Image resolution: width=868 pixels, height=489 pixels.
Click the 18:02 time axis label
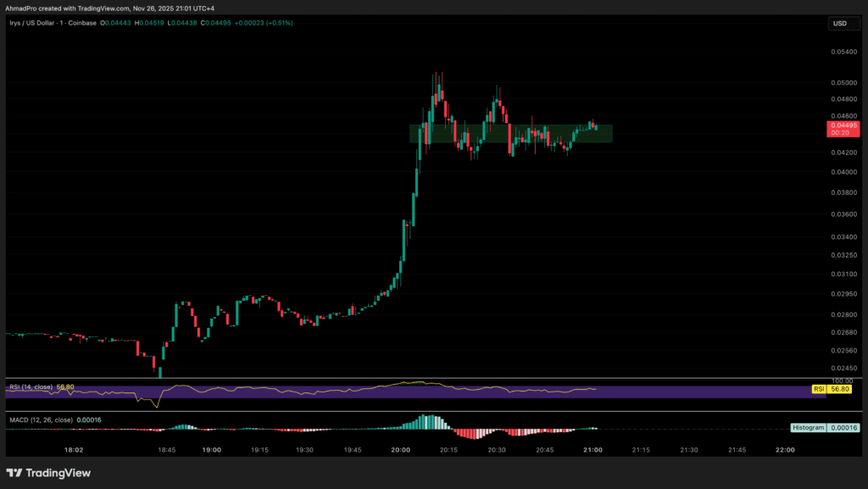(73, 450)
